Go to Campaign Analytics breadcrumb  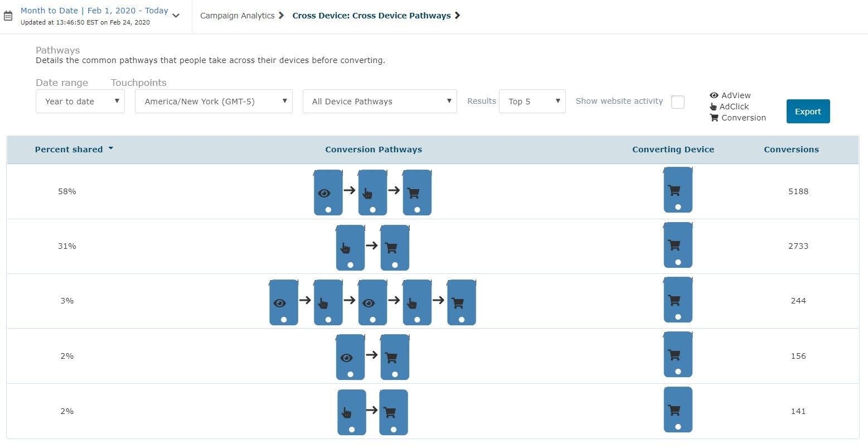[237, 16]
